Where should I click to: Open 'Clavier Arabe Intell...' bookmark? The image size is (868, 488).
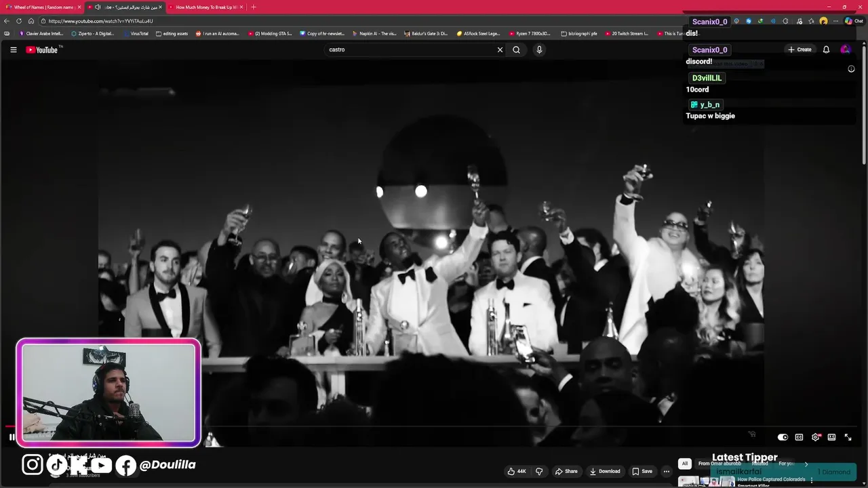(x=41, y=33)
